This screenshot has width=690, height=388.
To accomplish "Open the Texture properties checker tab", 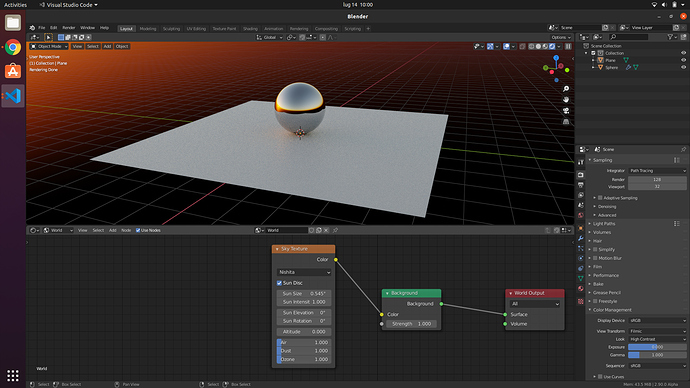I will tap(581, 301).
